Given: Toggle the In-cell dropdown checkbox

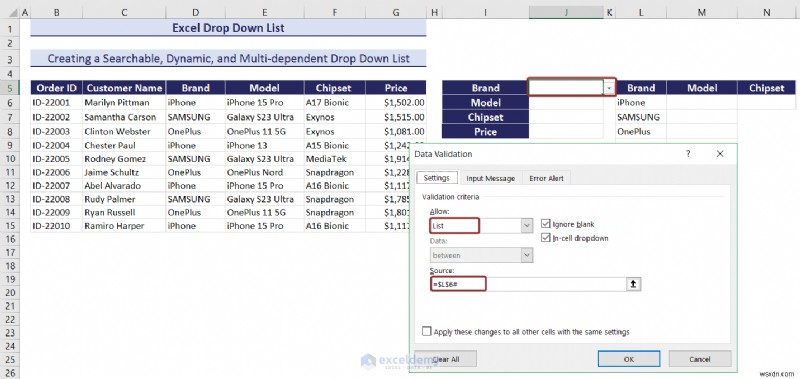Looking at the screenshot, I should [x=545, y=238].
